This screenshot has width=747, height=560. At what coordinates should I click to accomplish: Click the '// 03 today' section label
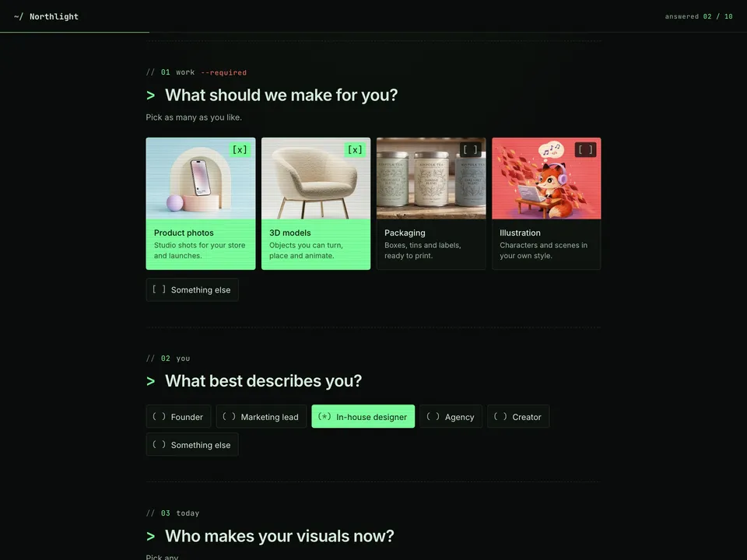point(173,513)
